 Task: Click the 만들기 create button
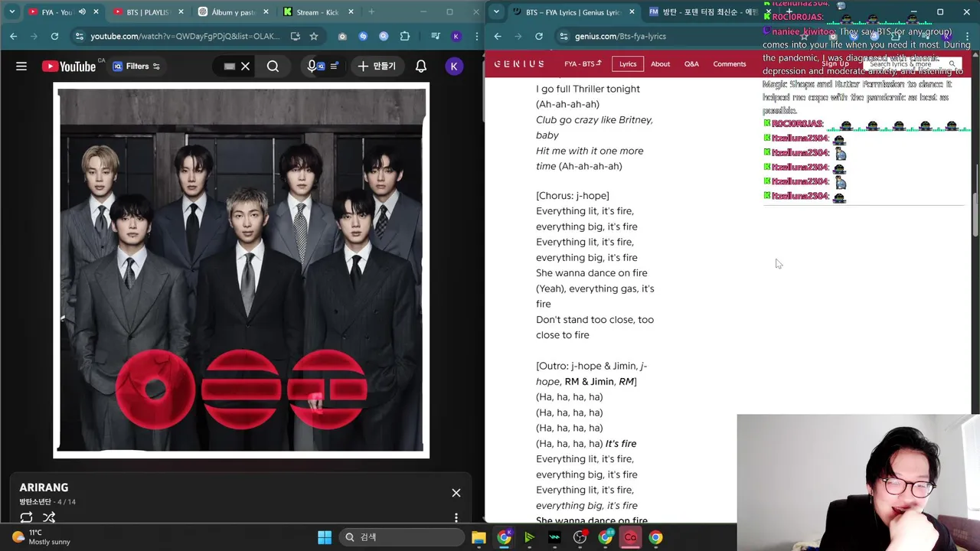pos(376,67)
